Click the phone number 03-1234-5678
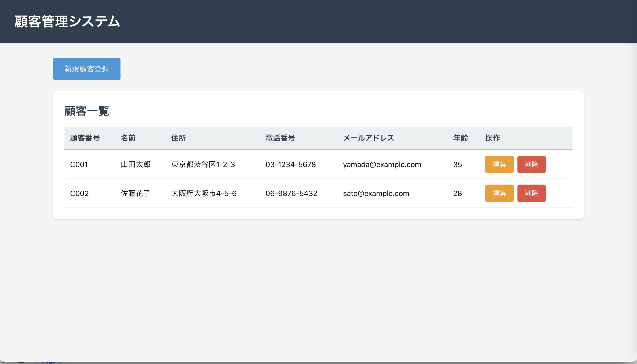637x364 pixels. (290, 164)
